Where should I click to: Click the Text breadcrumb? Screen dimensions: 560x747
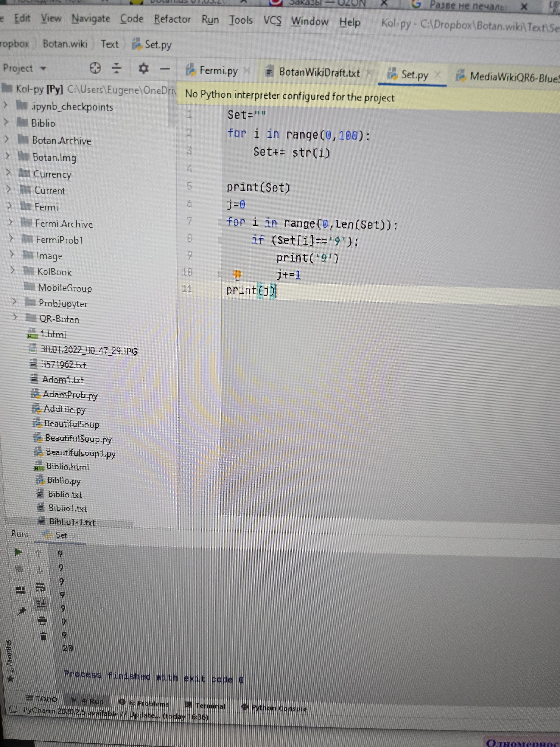(110, 44)
